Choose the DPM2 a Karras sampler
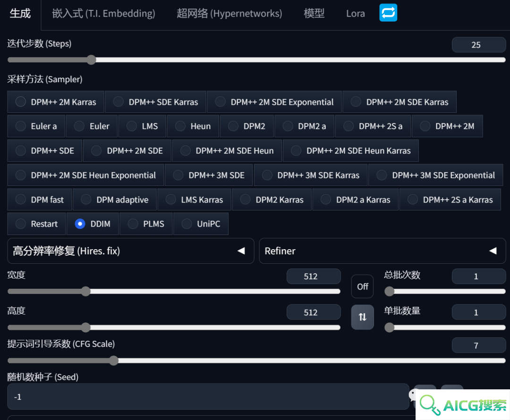Image resolution: width=510 pixels, height=420 pixels. tap(355, 199)
